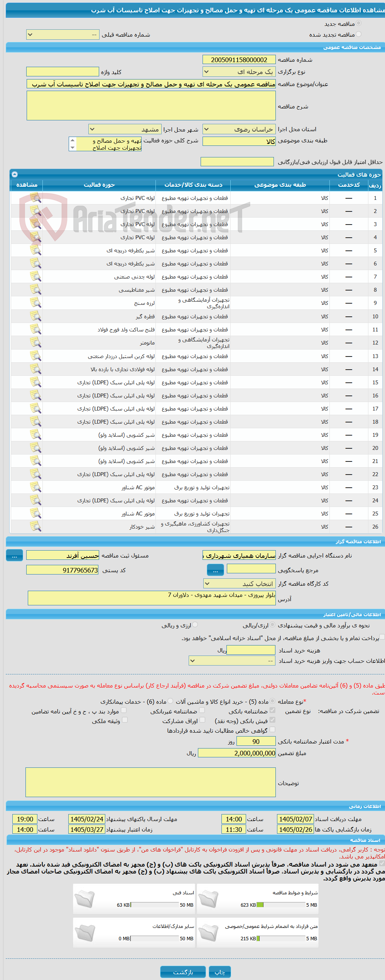This screenshot has height=980, width=385.
Task: Open view icon for row 14
Action: [x=35, y=369]
